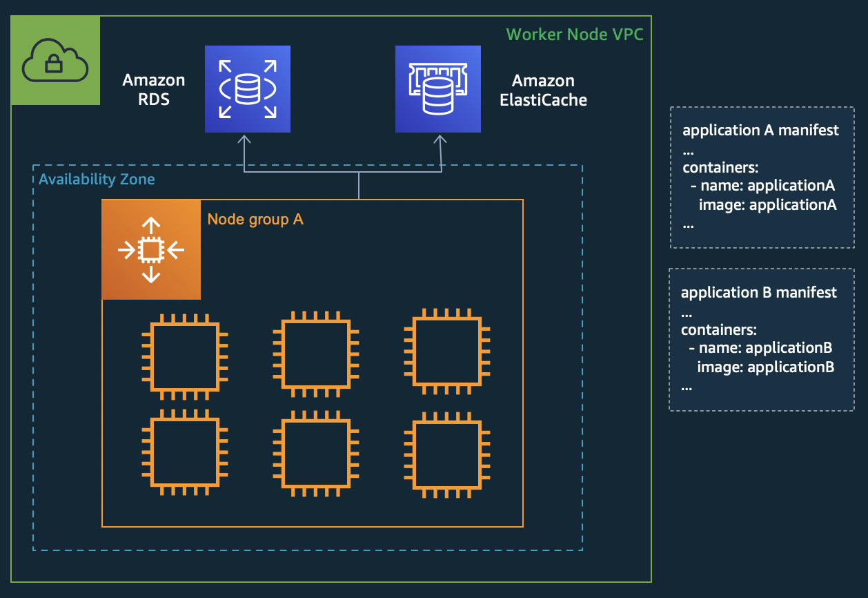The image size is (868, 598).
Task: Click the "Availability Zone" label
Action: coord(97,180)
